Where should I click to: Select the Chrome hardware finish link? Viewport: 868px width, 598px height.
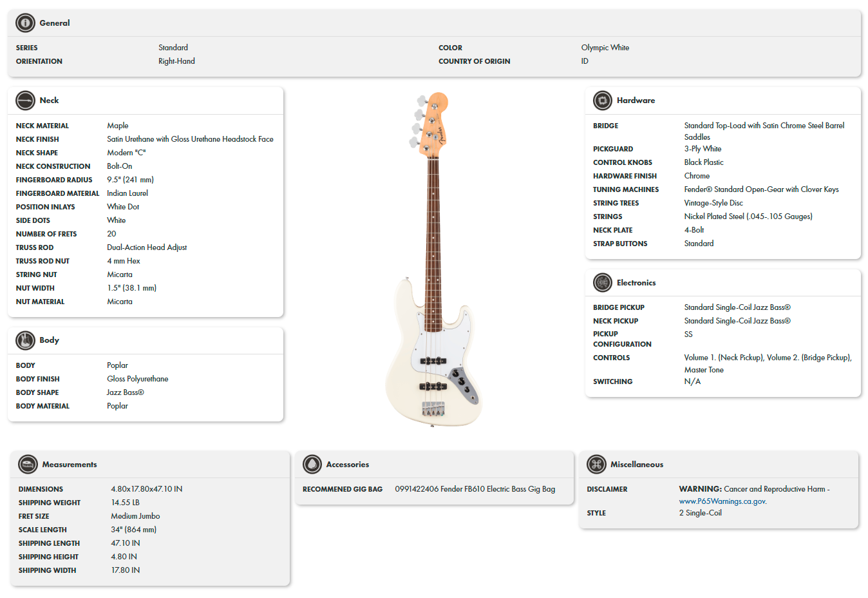(x=697, y=175)
